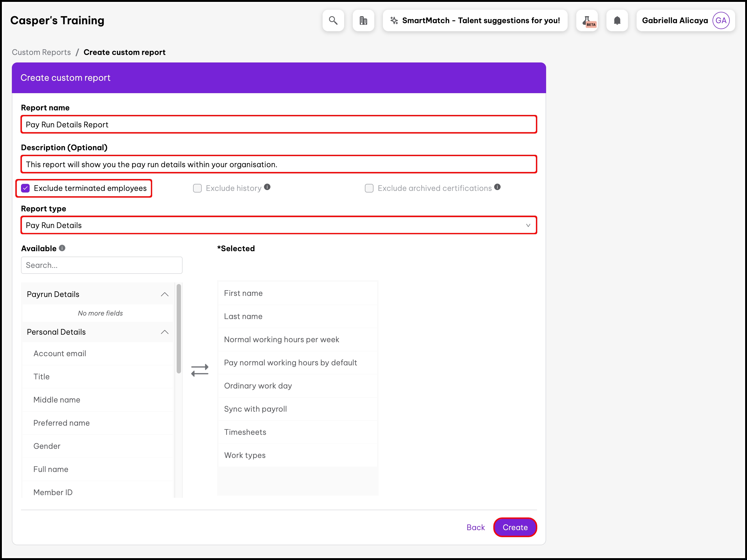The width and height of the screenshot is (747, 560).
Task: Click the GA user avatar circle
Action: pos(721,20)
